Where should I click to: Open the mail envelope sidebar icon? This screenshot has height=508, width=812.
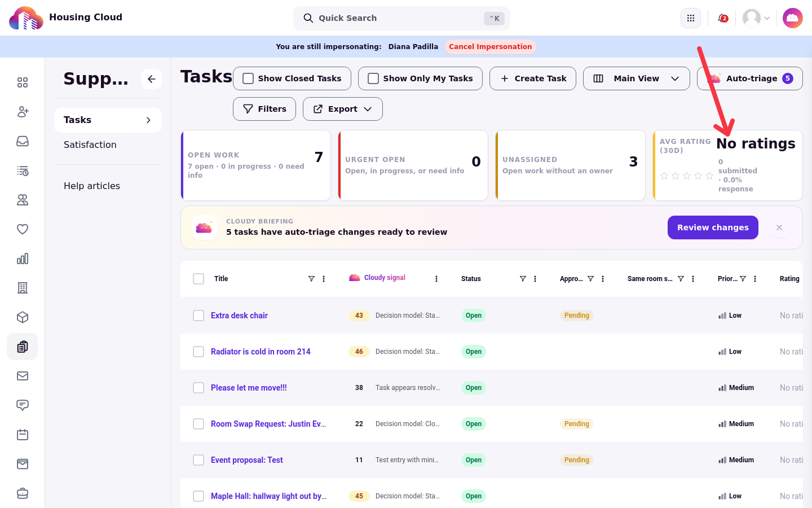[23, 376]
